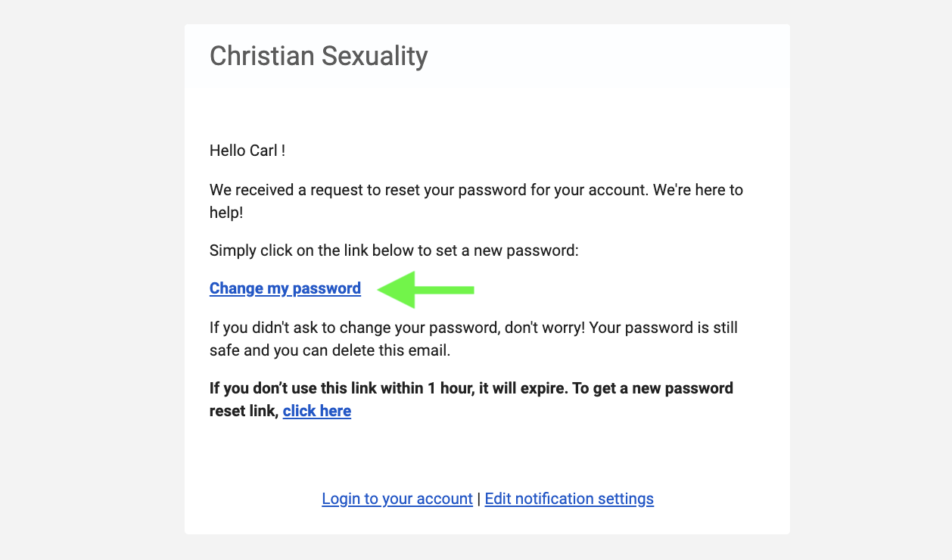The width and height of the screenshot is (952, 560).
Task: Open Edit notification settings link
Action: click(569, 499)
